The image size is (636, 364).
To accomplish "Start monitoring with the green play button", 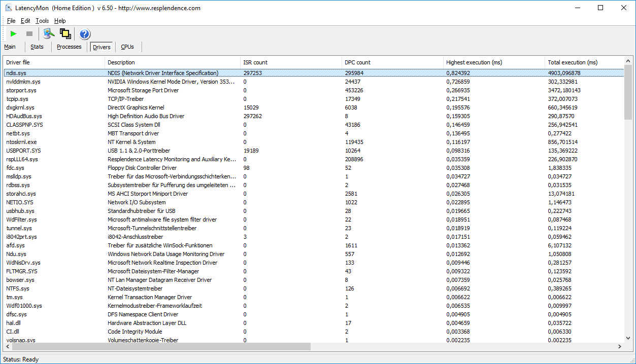I will pos(14,34).
